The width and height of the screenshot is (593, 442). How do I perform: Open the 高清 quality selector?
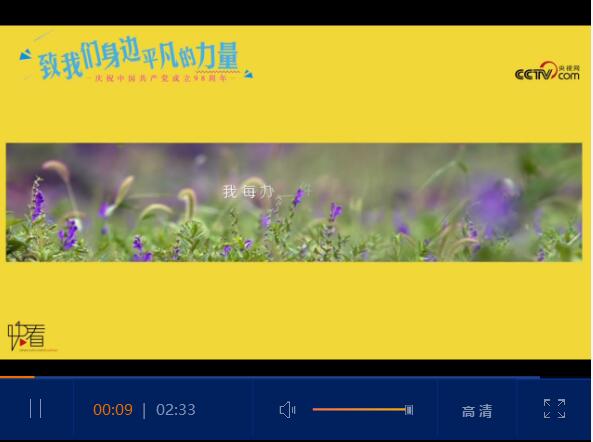(477, 411)
